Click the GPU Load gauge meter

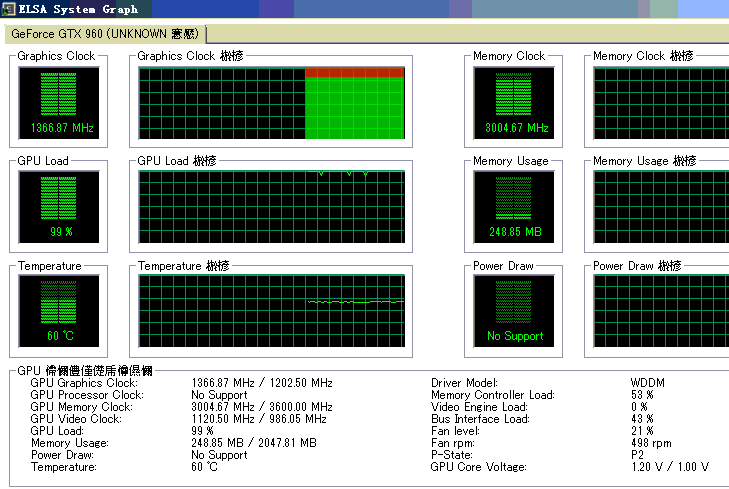click(x=59, y=207)
